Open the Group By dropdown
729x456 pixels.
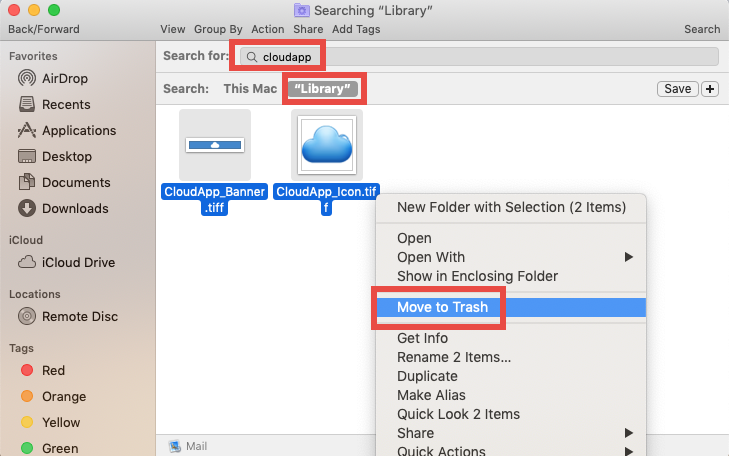click(218, 29)
